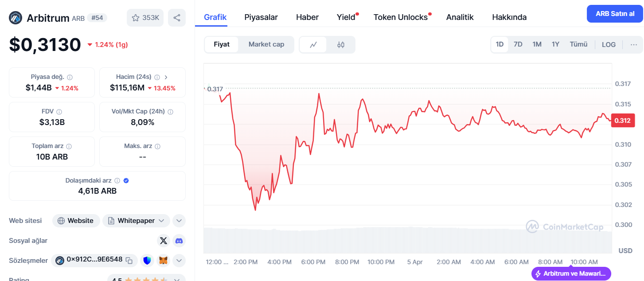Click the verified badge beside Dolaşımdaki arz

point(126,181)
